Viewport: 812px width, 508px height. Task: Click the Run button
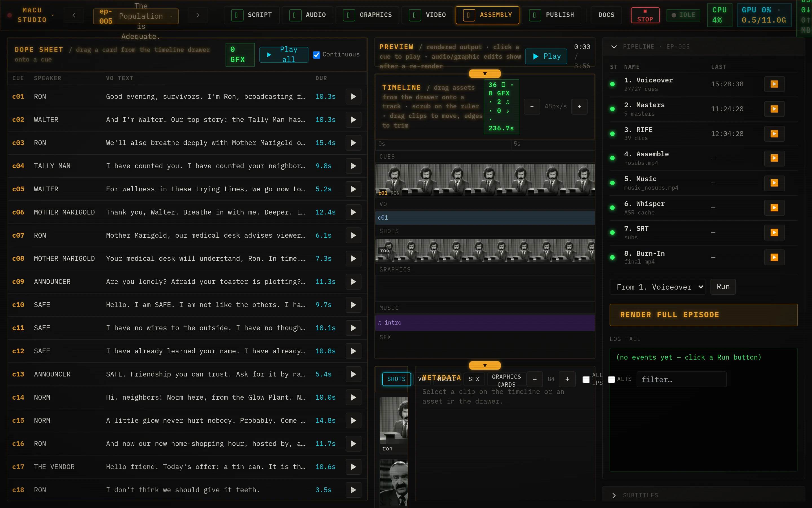pyautogui.click(x=723, y=287)
